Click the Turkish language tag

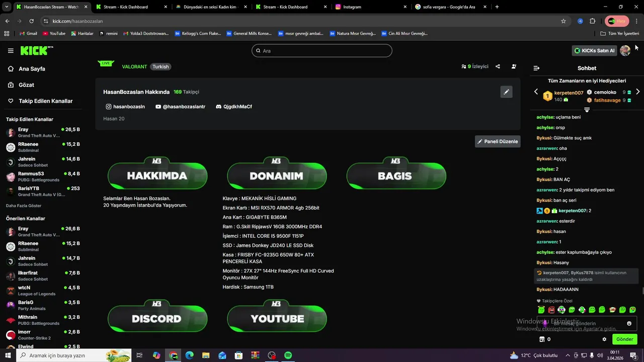[x=160, y=66]
